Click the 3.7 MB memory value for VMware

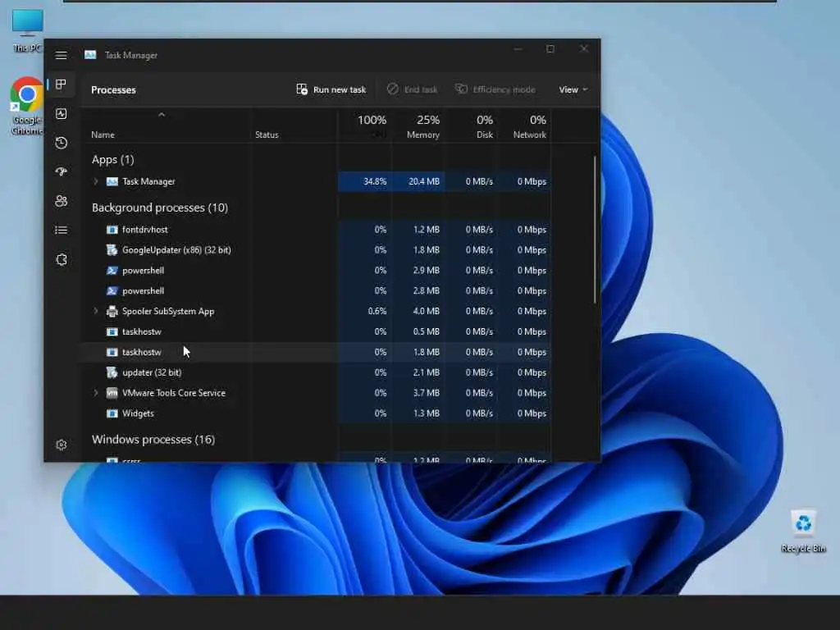(426, 393)
